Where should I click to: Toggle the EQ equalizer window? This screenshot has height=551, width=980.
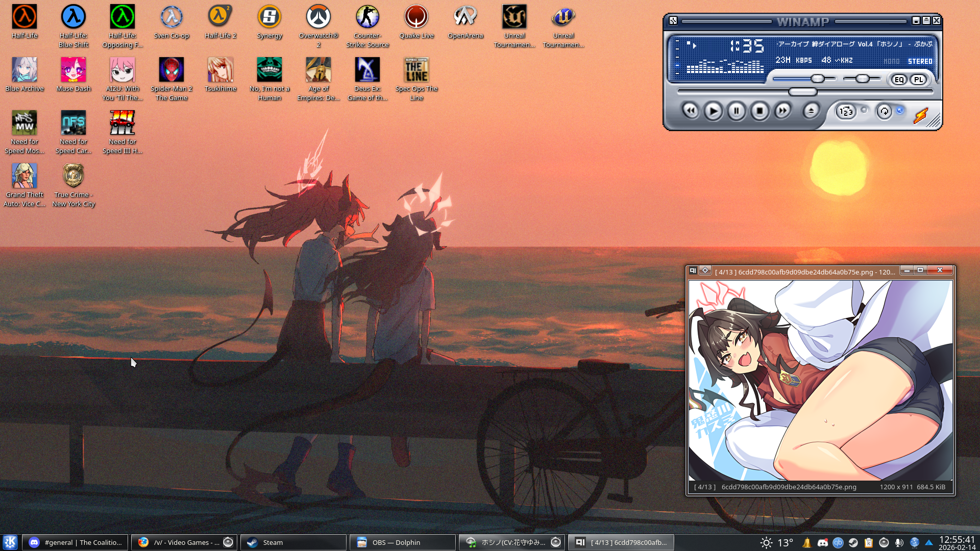[899, 80]
